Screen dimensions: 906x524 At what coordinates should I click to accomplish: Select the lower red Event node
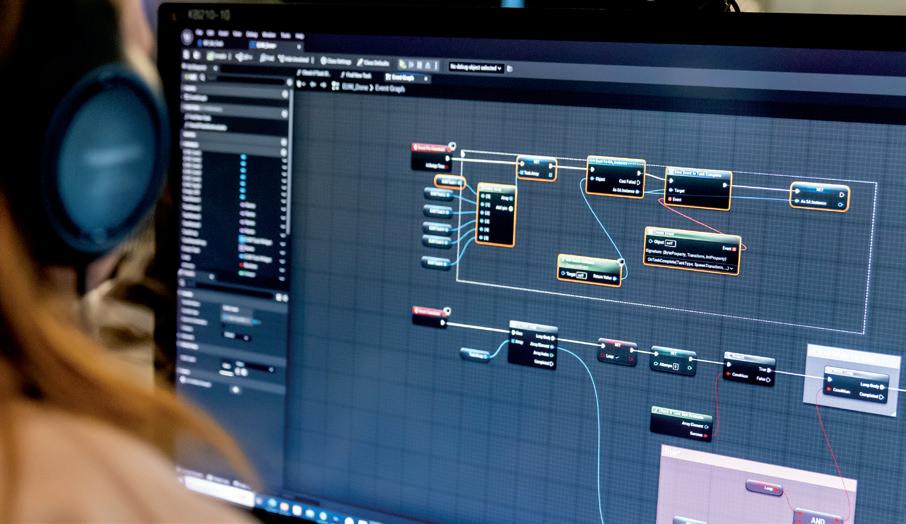[431, 316]
